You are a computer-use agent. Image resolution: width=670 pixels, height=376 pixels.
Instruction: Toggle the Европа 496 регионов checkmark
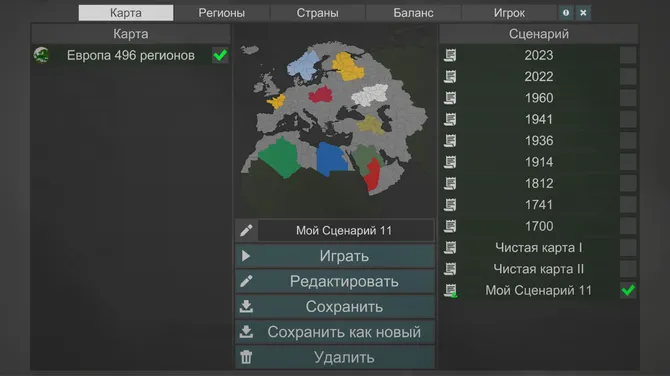coord(220,55)
